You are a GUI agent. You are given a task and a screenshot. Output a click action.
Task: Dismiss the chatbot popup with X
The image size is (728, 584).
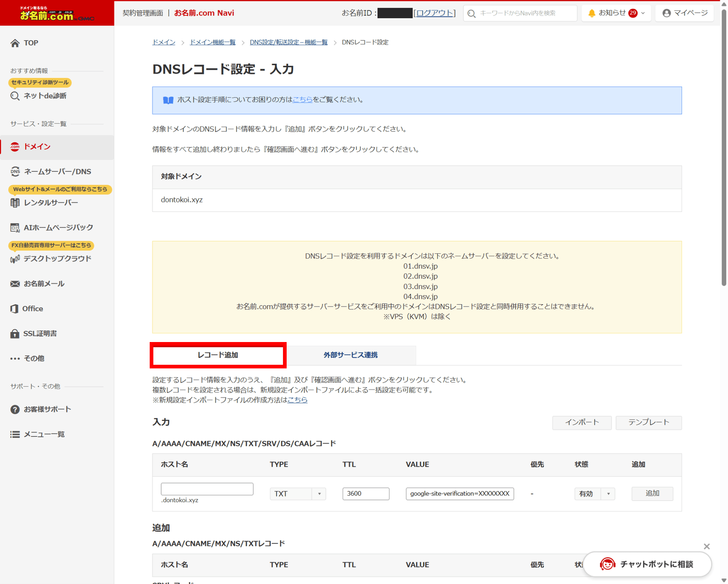(x=707, y=546)
